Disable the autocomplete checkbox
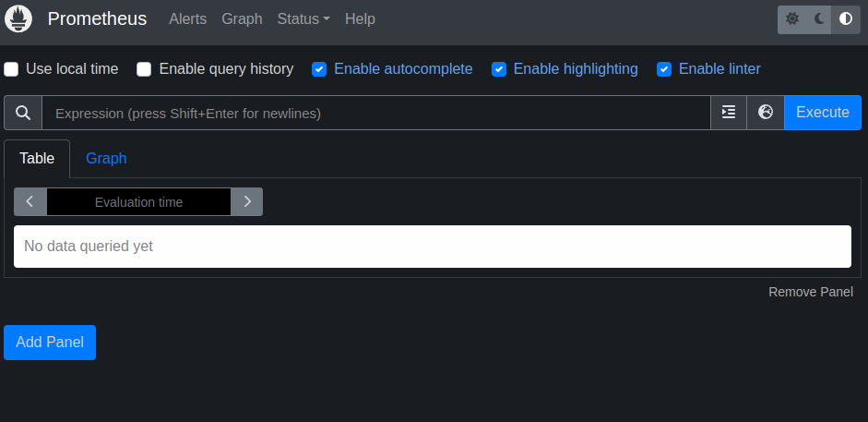Screen dimensions: 868x422 319,69
